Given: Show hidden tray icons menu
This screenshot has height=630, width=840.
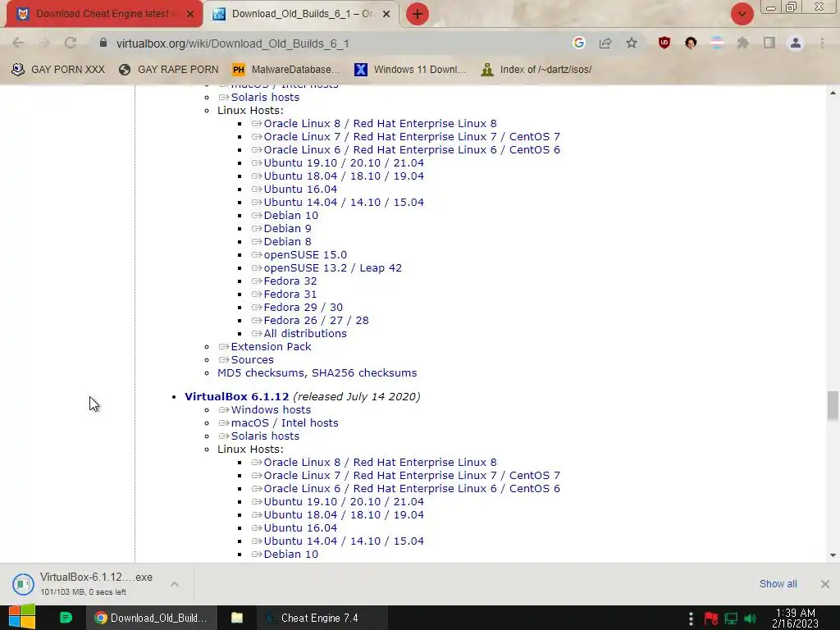Looking at the screenshot, I should coord(691,619).
